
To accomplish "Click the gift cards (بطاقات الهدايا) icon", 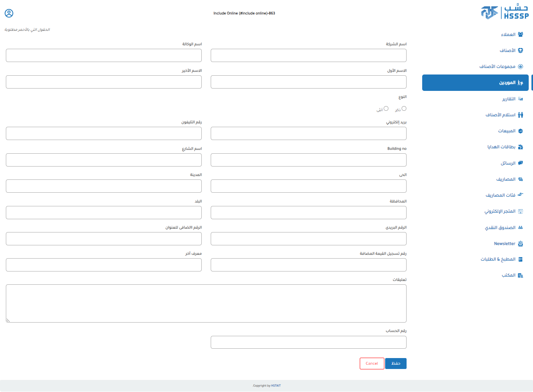I will (x=520, y=147).
